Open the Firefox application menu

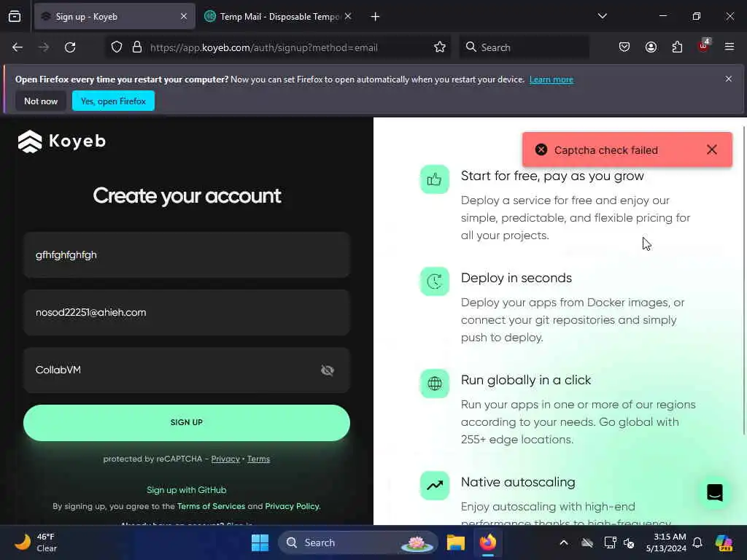click(729, 47)
